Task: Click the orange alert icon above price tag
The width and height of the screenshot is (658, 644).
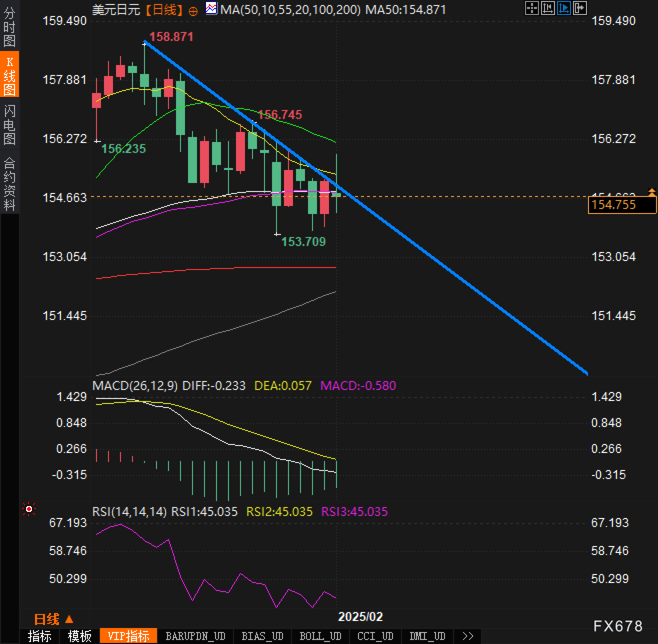Action: click(x=651, y=191)
